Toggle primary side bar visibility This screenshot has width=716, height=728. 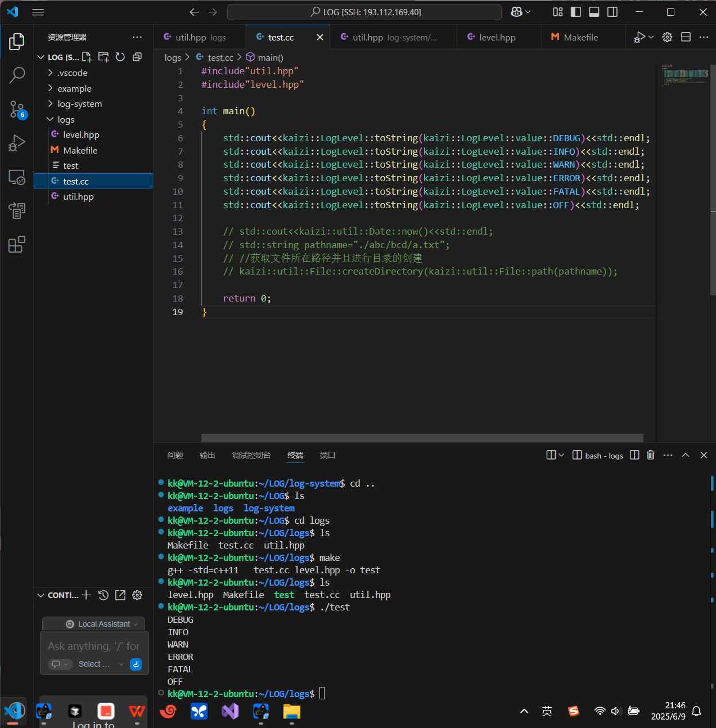576,12
